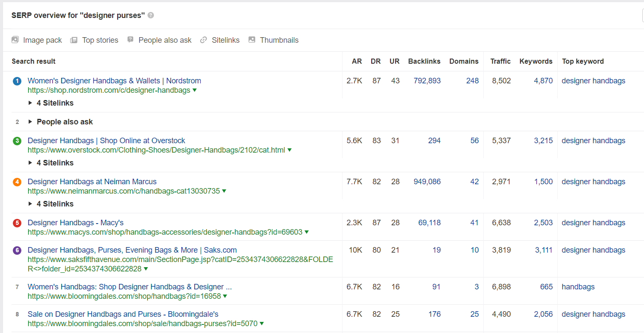This screenshot has width=644, height=333.
Task: Open dropdown next to Neiman Marcus URL
Action: pos(224,191)
